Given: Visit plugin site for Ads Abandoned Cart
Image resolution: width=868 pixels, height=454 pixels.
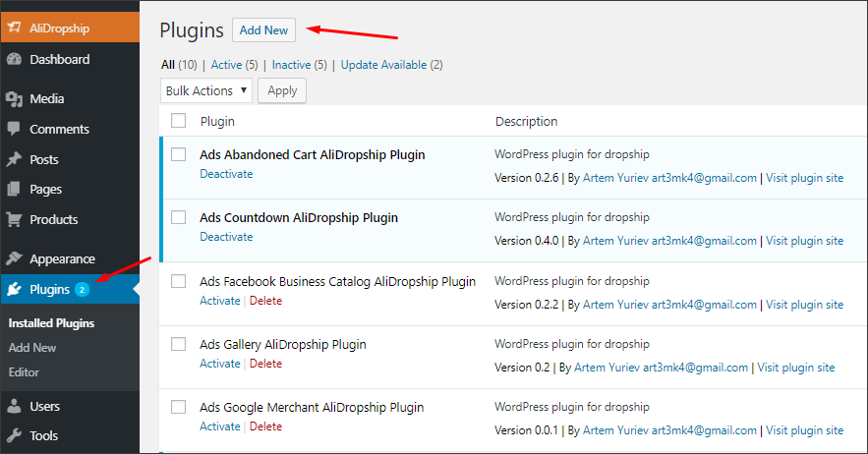Looking at the screenshot, I should [805, 178].
